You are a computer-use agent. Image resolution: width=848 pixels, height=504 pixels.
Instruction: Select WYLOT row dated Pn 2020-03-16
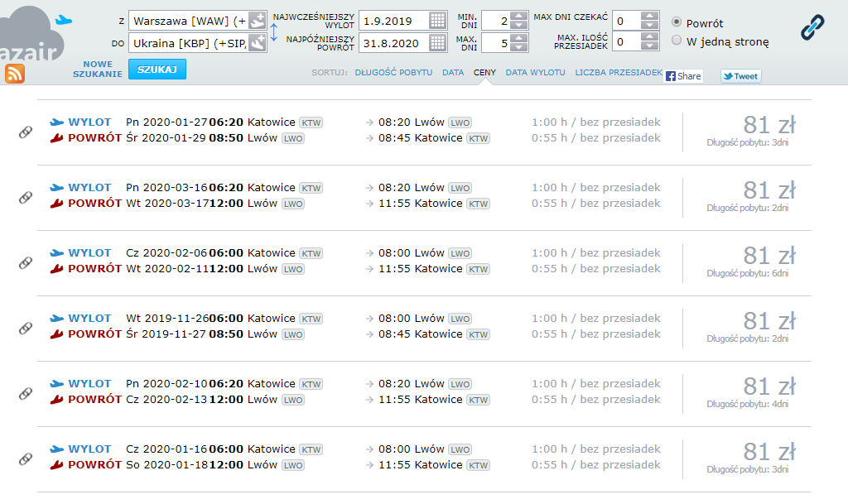click(354, 187)
